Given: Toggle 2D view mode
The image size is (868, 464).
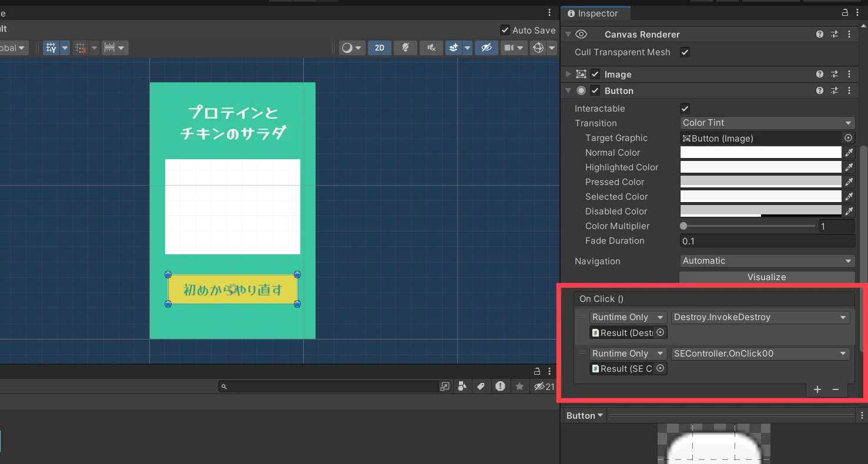Looking at the screenshot, I should click(380, 48).
